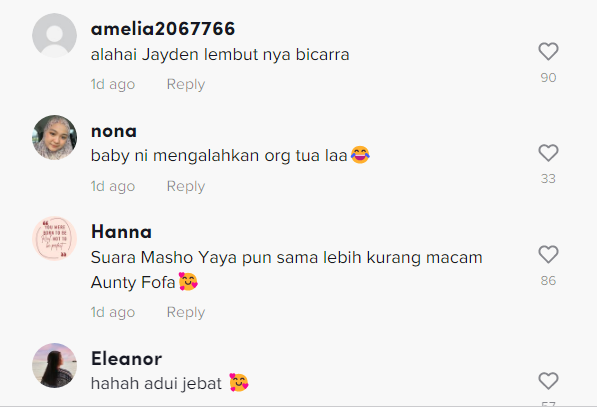Screen dimensions: 597x409
Task: Open amelia2067766's default profile avatar
Action: point(54,36)
